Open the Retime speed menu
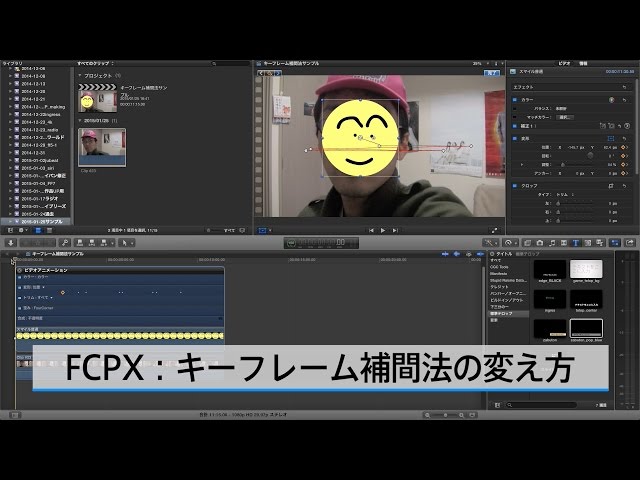This screenshot has width=640, height=480. coord(510,243)
